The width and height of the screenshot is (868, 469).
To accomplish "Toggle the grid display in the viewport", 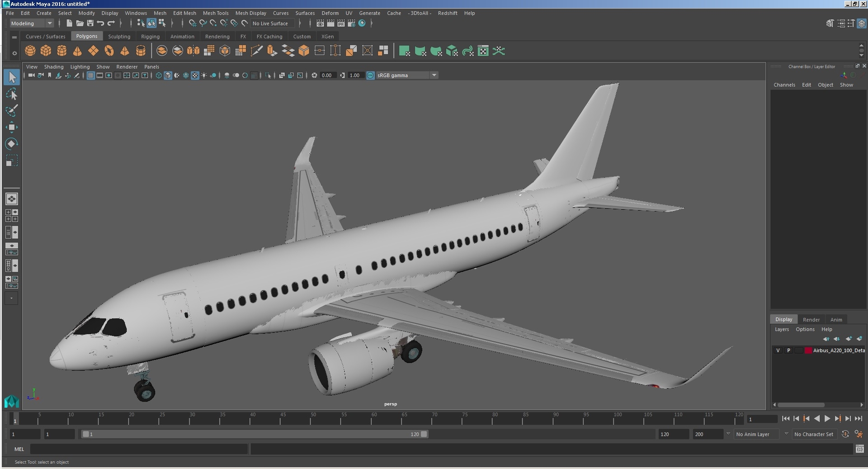I will pos(90,75).
